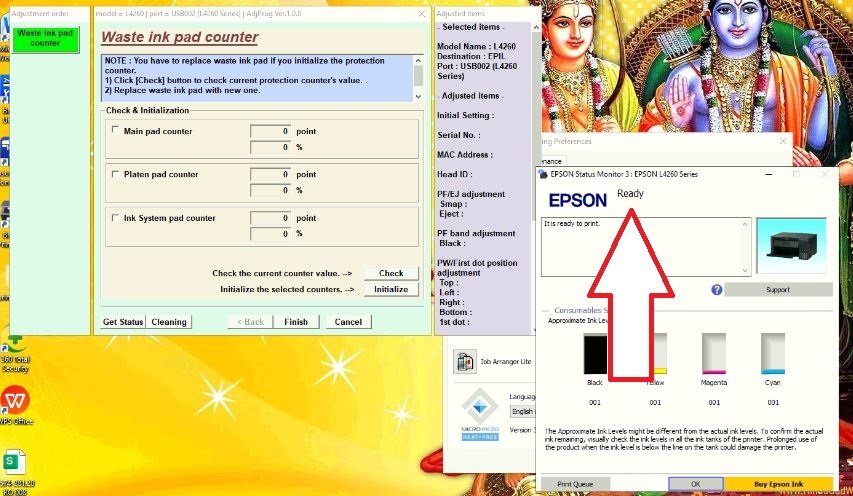Click Cancel in AdjProg window
This screenshot has width=853, height=496.
coord(348,322)
